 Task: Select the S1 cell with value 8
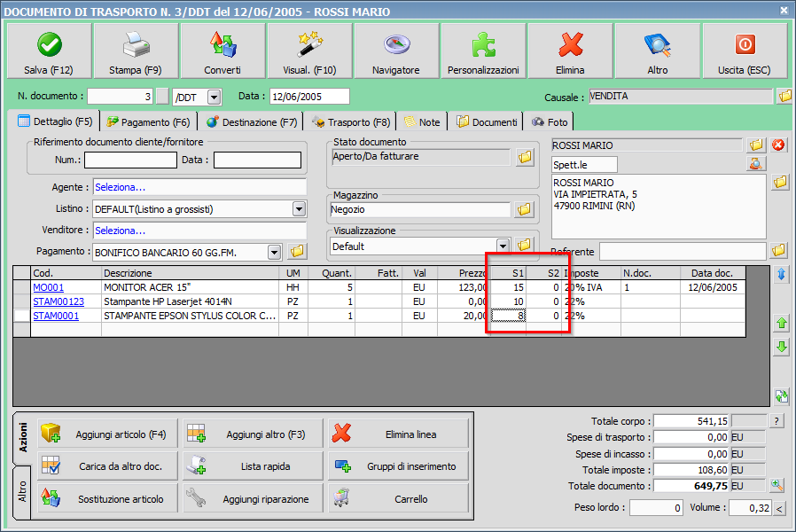pyautogui.click(x=508, y=316)
